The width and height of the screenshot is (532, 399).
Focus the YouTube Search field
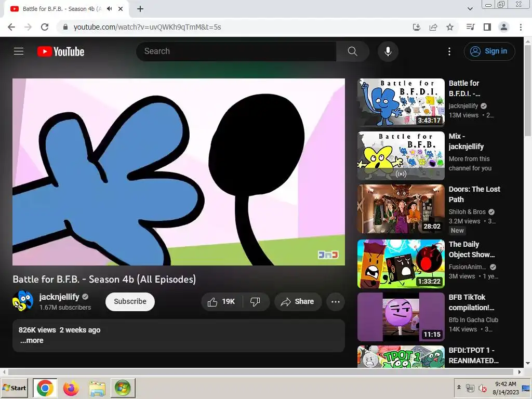click(236, 51)
